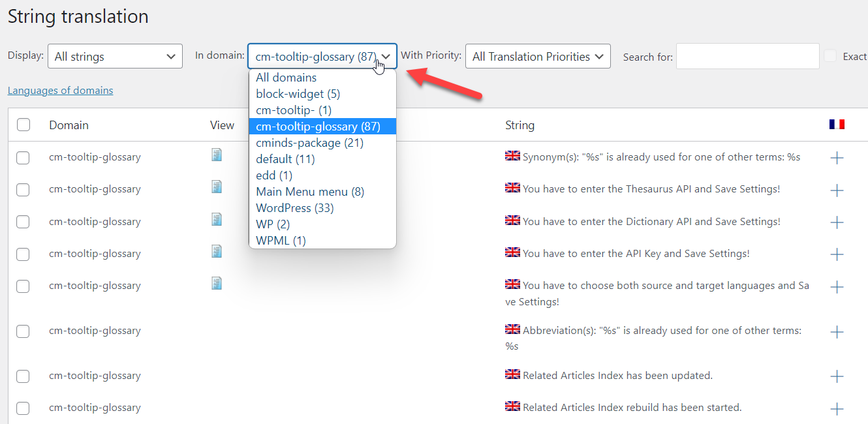
Task: Select All domains option
Action: 322,78
